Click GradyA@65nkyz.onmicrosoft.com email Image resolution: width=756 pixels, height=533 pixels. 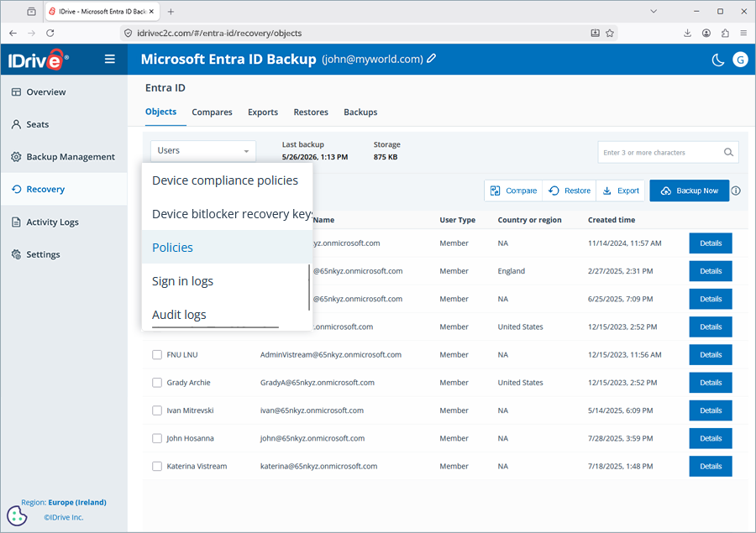point(318,383)
